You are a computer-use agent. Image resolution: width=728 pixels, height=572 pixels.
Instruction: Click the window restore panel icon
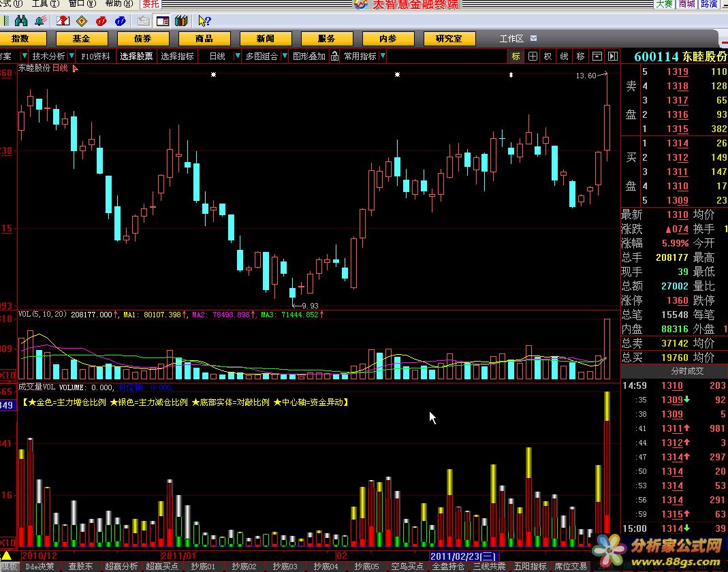pos(597,56)
